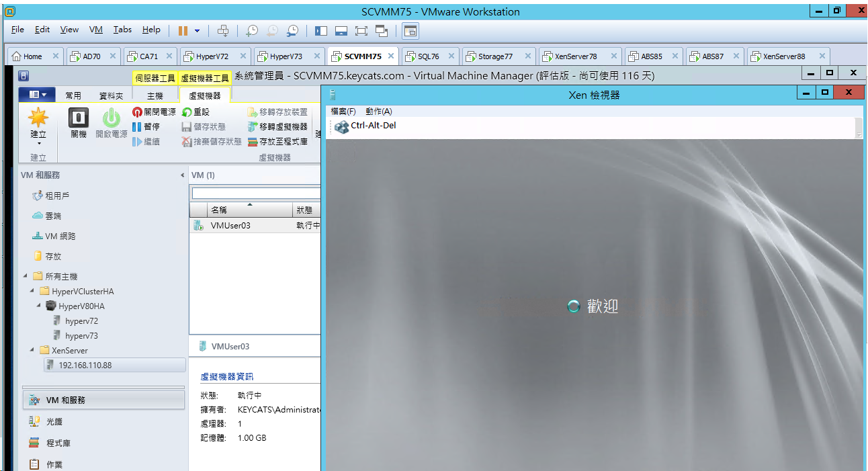This screenshot has width=868, height=471.
Task: Toggle the thumbnail bar view icon
Action: [x=341, y=30]
